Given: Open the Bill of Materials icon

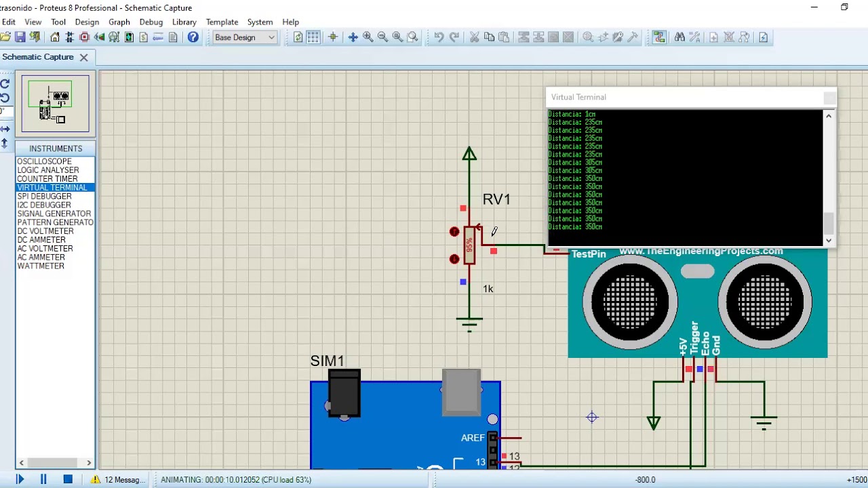Looking at the screenshot, I should 144,37.
